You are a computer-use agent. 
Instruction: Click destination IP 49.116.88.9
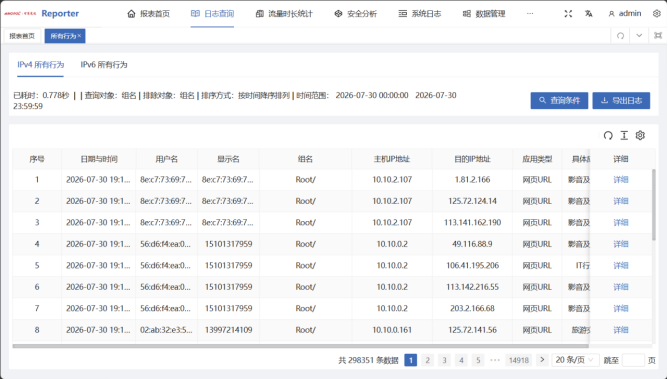pos(472,244)
